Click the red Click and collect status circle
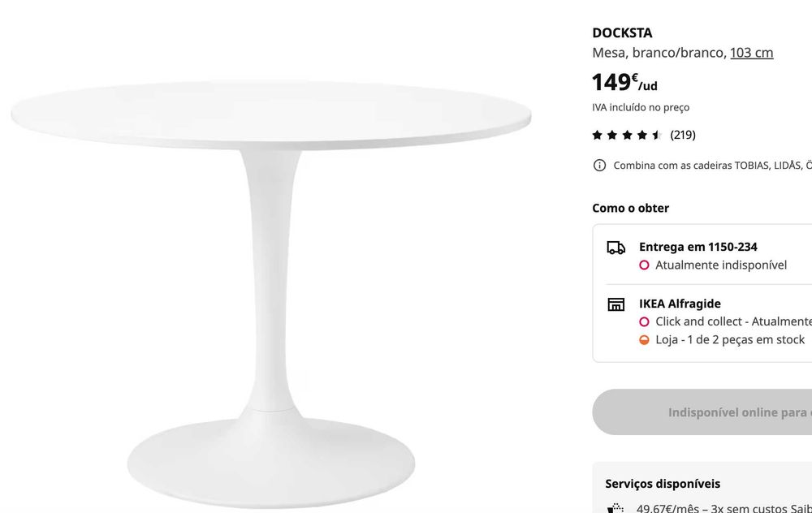Viewport: 812px width, 513px height. [x=645, y=322]
